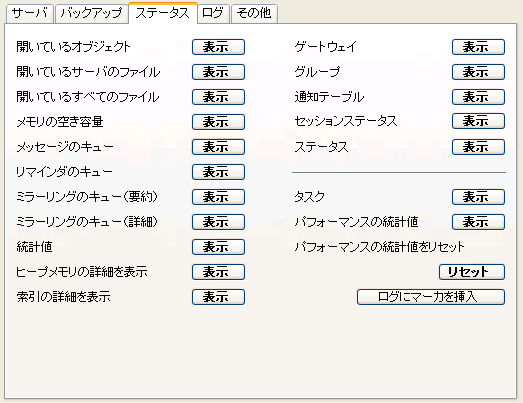Click 表示 next to メモリの空き容量
523x403 pixels.
click(x=218, y=122)
